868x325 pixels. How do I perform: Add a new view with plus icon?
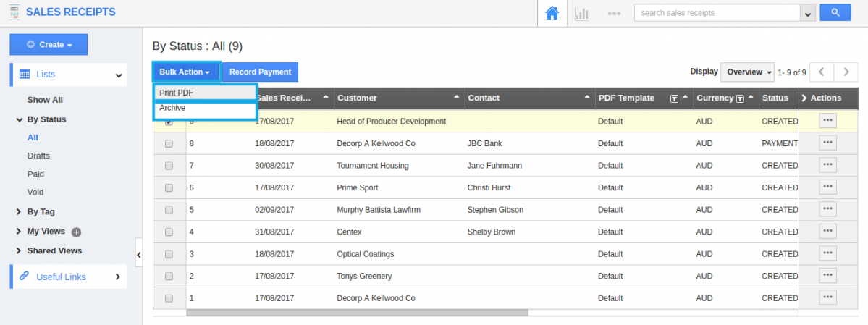[77, 232]
